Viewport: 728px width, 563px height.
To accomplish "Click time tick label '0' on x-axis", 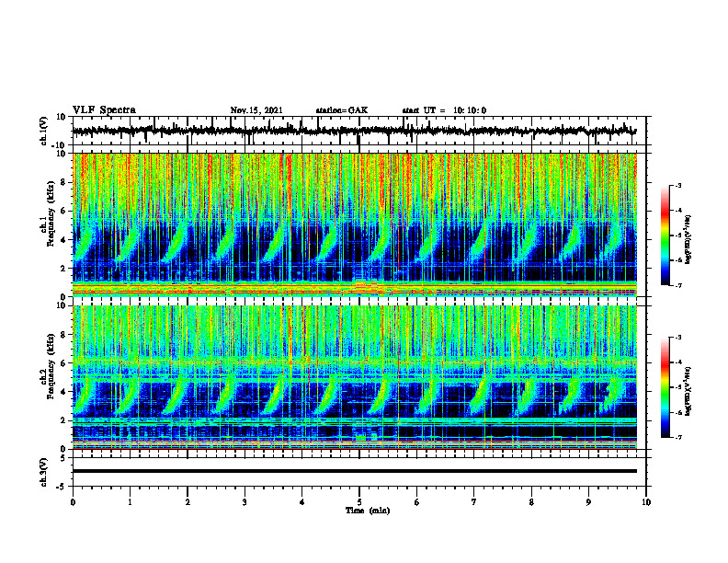I will 73,502.
